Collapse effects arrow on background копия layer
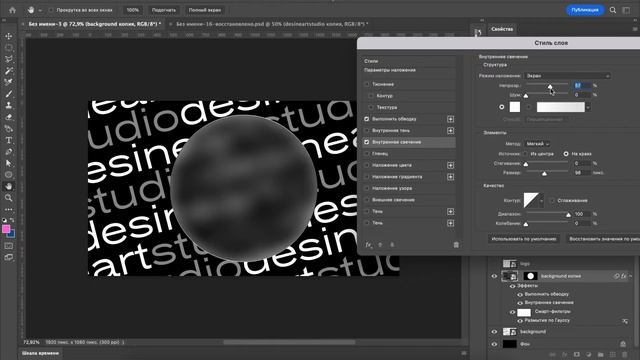 pos(631,276)
